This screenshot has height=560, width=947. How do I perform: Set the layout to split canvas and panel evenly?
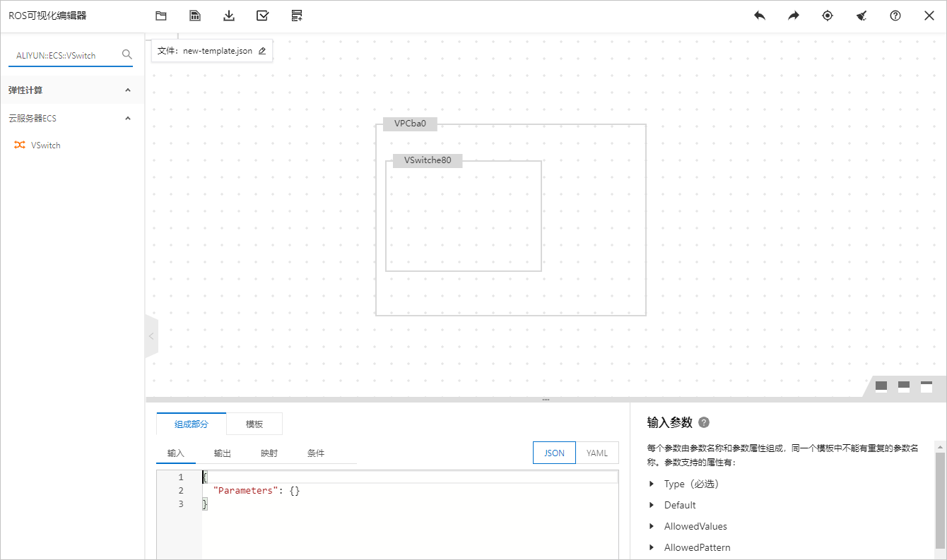[904, 386]
